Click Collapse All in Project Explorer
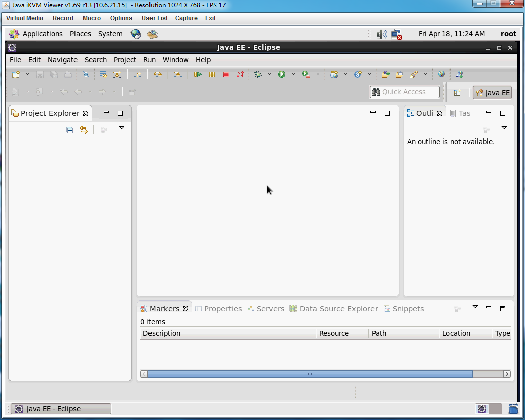525x420 pixels. [69, 130]
